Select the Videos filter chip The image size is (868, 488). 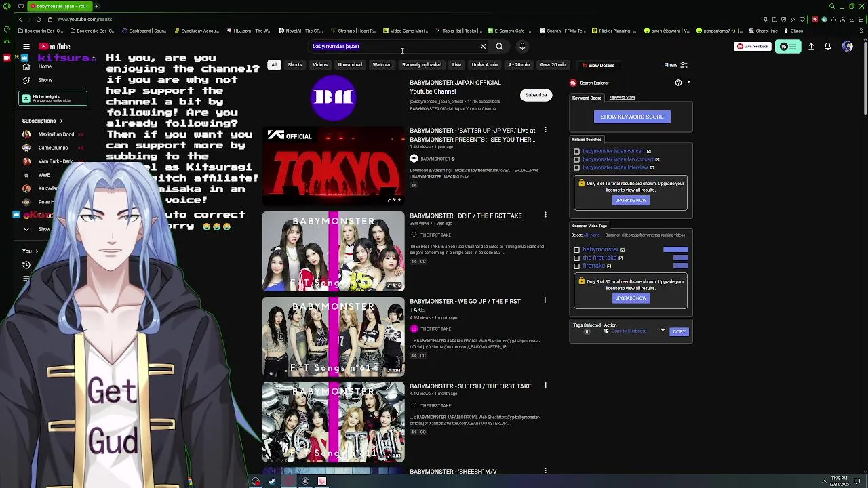click(x=320, y=65)
